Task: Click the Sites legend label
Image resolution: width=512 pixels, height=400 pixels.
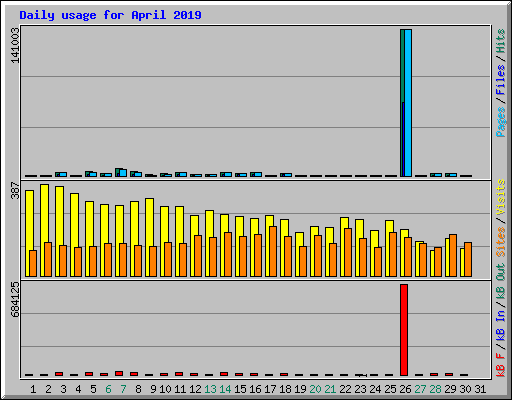Action: (x=500, y=242)
